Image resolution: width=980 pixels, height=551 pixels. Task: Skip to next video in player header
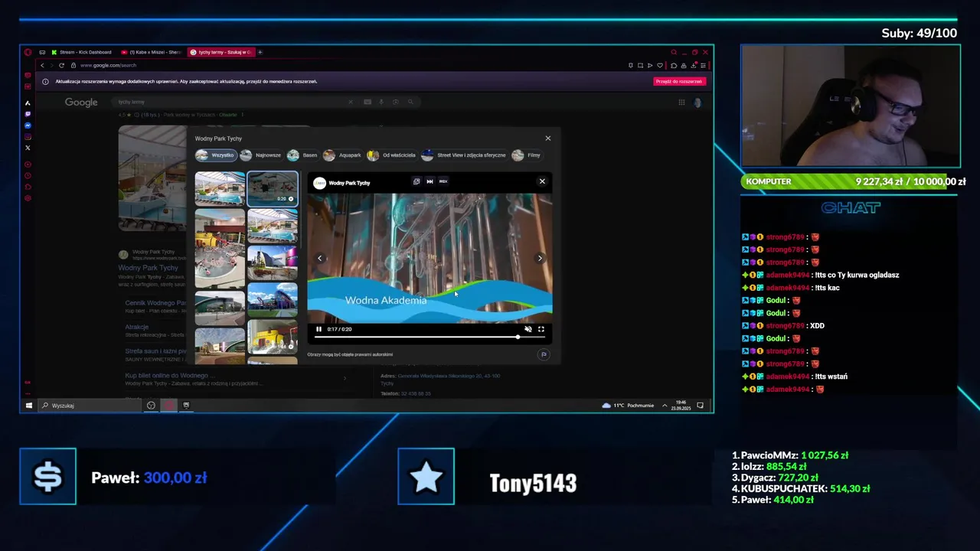coord(430,181)
